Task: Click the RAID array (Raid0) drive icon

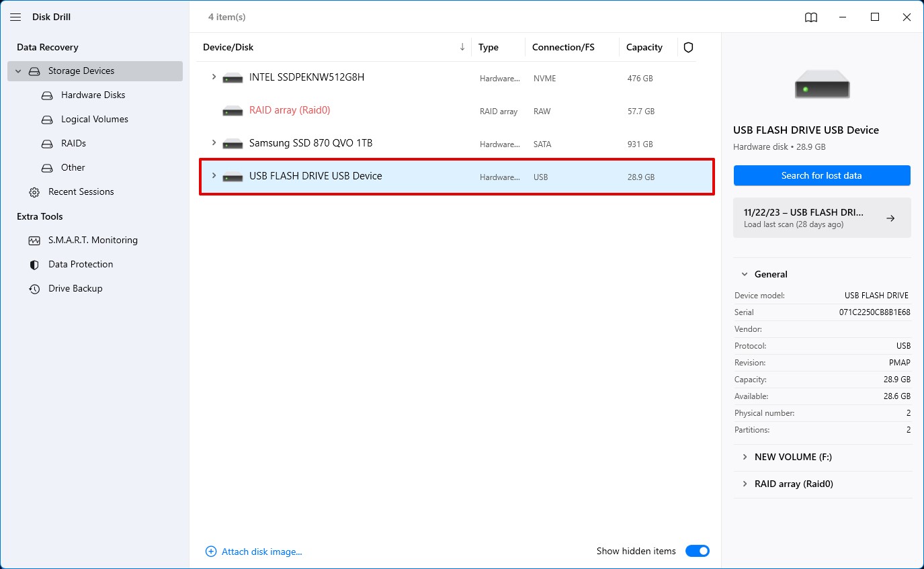Action: click(x=233, y=111)
